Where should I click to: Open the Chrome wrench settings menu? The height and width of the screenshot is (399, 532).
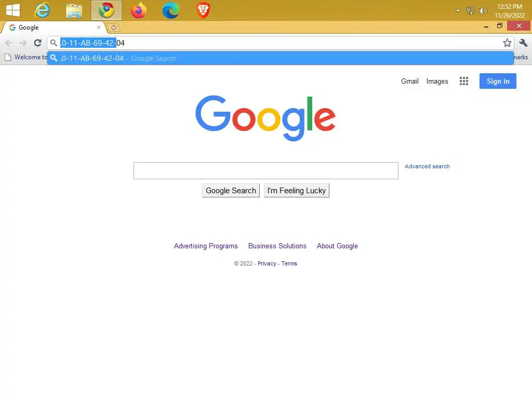pyautogui.click(x=523, y=43)
